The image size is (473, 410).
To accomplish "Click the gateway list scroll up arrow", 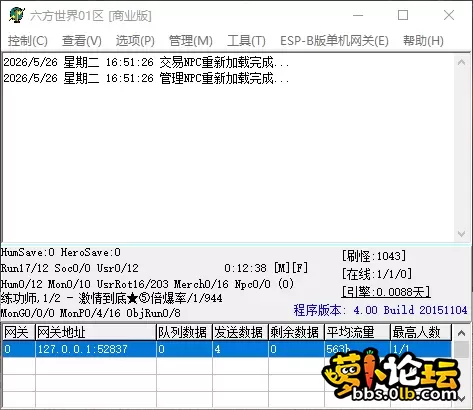I will (461, 333).
